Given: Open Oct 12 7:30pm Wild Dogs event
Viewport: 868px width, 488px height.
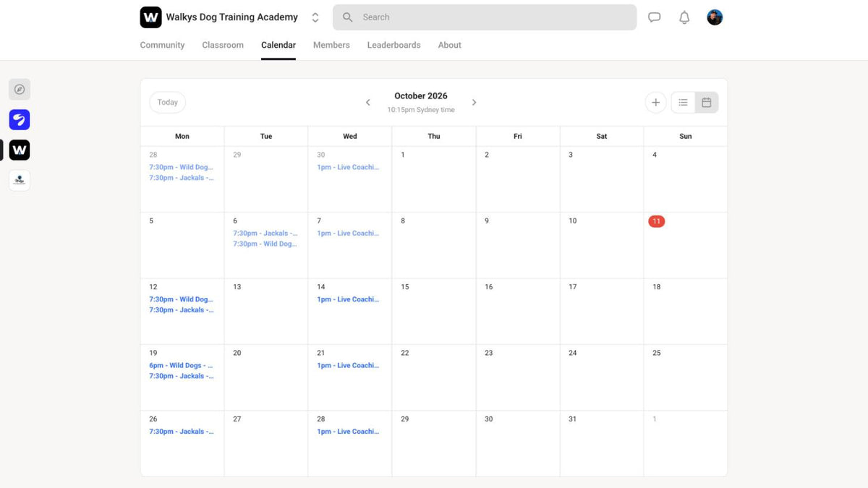Looking at the screenshot, I should pos(181,299).
